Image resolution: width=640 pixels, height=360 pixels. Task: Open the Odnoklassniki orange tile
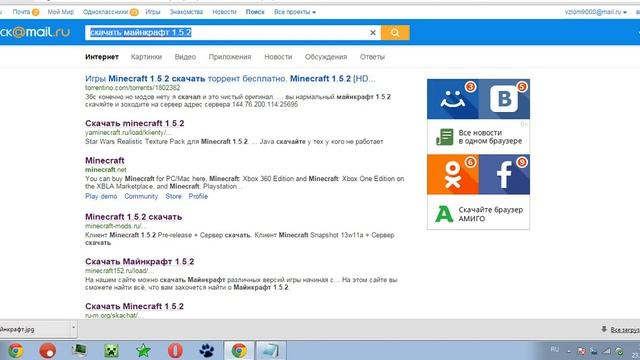(x=453, y=174)
